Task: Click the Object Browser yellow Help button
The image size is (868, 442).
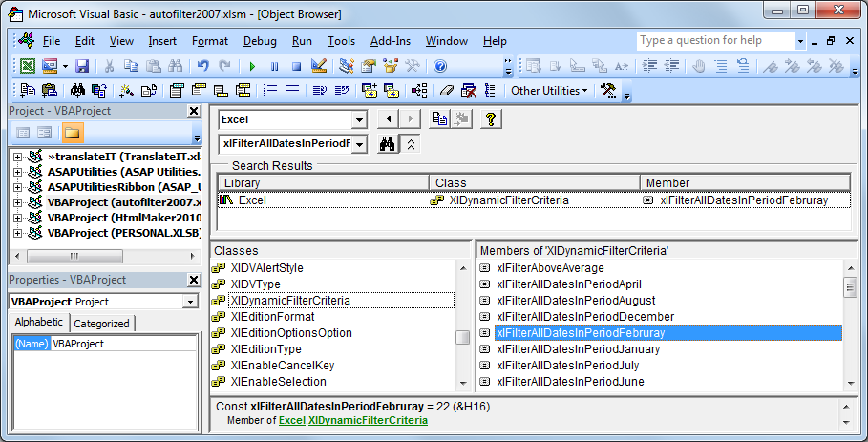Action: click(x=491, y=119)
